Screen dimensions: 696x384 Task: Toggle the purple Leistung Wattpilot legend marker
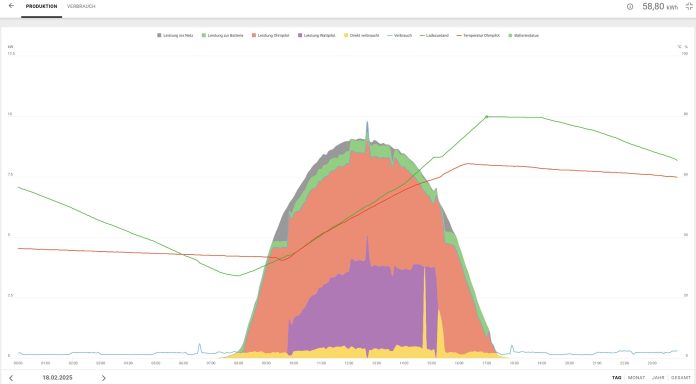300,35
